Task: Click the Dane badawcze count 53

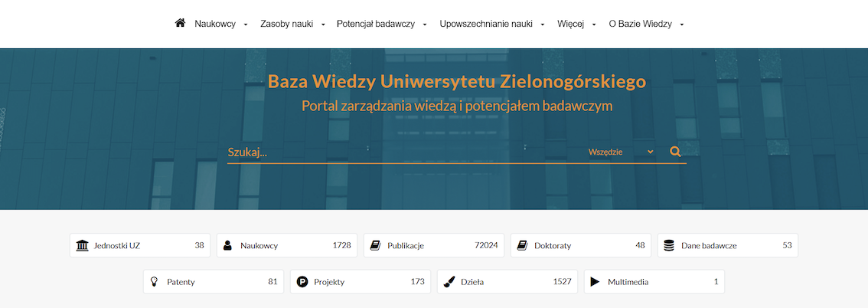Action: (x=787, y=245)
